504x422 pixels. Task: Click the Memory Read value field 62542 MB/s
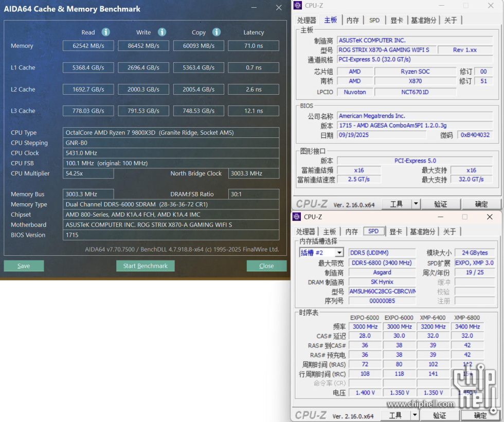pyautogui.click(x=88, y=46)
